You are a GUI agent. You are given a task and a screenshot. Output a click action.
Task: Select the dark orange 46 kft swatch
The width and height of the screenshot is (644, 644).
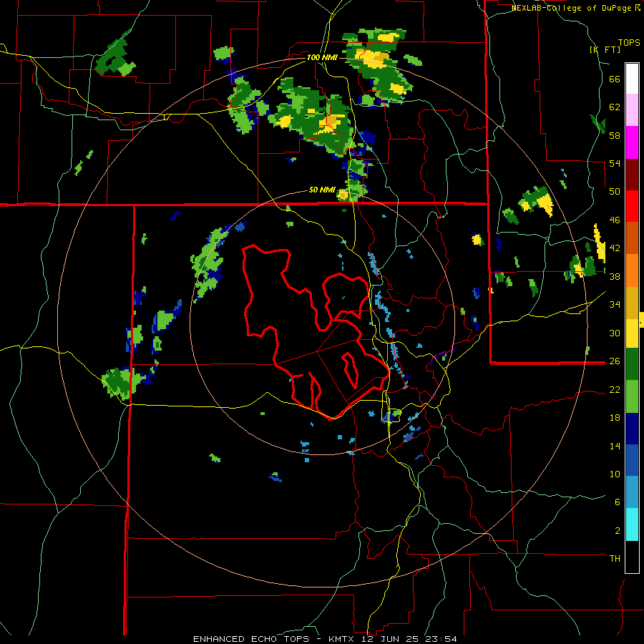[632, 238]
